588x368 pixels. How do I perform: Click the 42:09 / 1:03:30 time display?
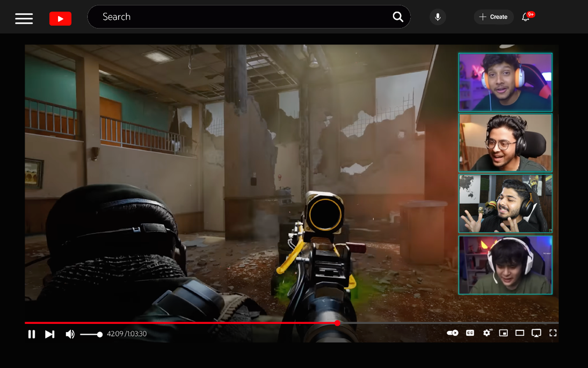point(127,334)
